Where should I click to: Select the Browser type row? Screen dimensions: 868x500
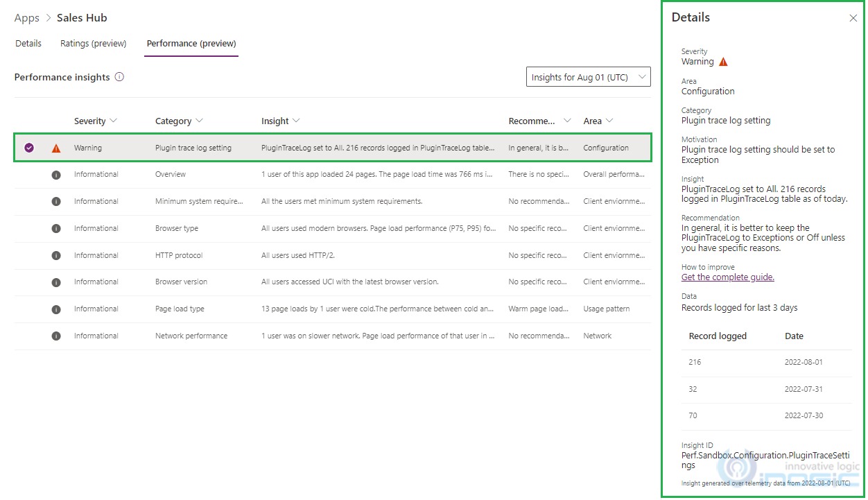pos(332,228)
